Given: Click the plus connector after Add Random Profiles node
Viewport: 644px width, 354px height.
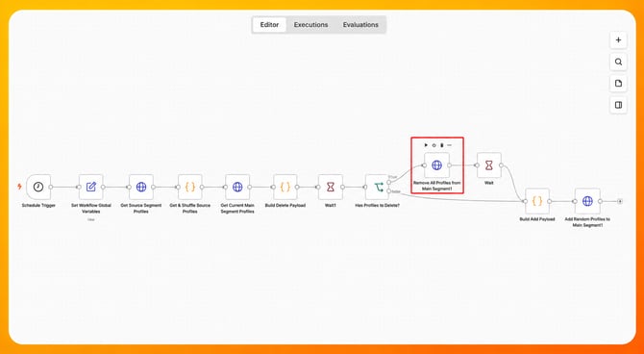Looking at the screenshot, I should point(620,201).
